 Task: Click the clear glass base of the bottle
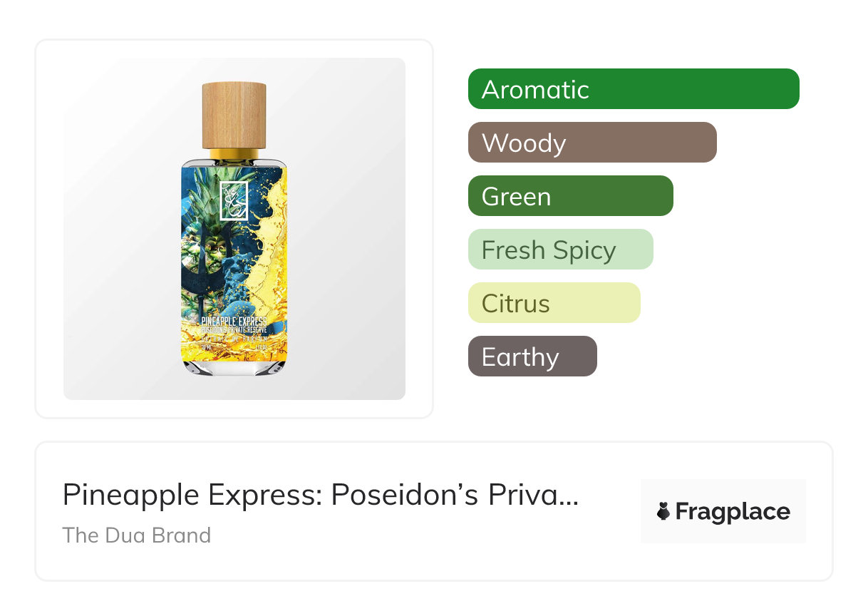point(234,366)
